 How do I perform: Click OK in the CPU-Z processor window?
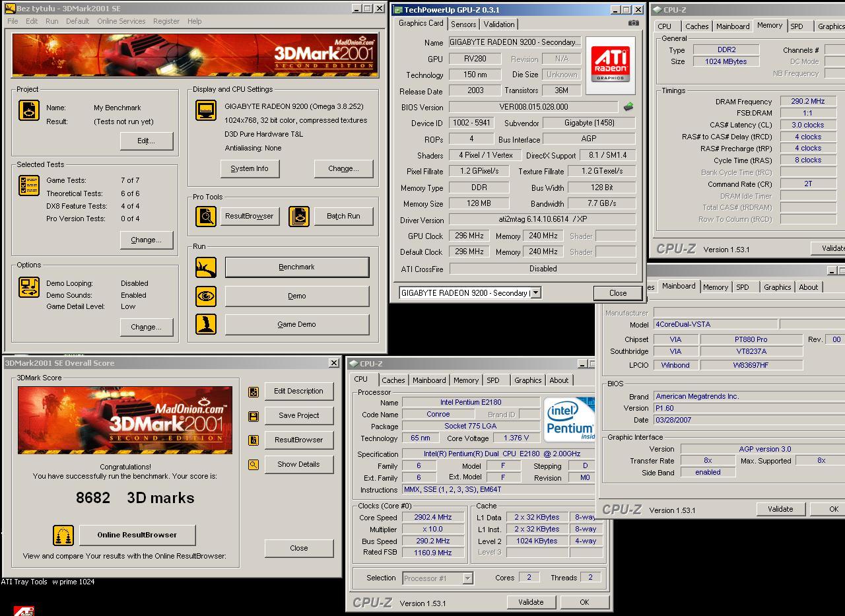click(x=584, y=602)
